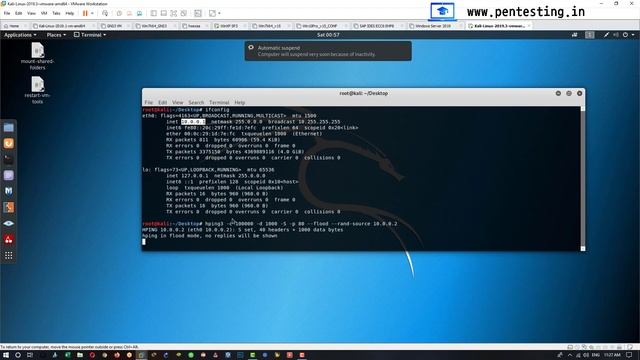This screenshot has width=640, height=360.
Task: Open the terminal window Help menu
Action: tap(240, 102)
